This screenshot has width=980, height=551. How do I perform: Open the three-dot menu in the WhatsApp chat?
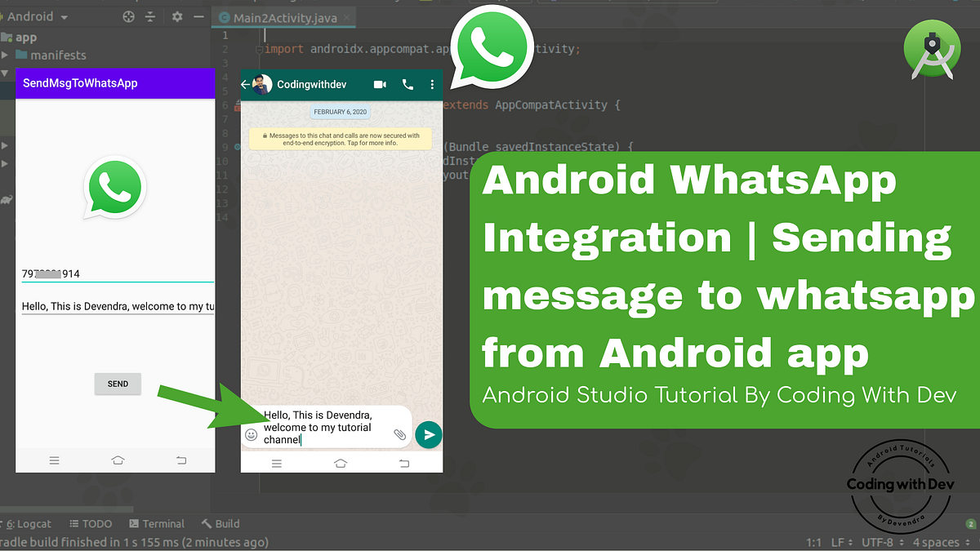coord(432,84)
